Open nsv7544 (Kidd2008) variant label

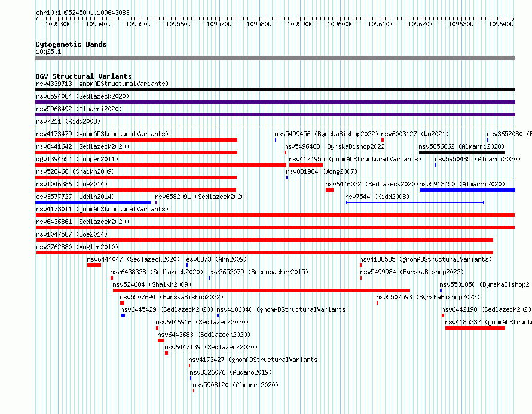(x=377, y=197)
